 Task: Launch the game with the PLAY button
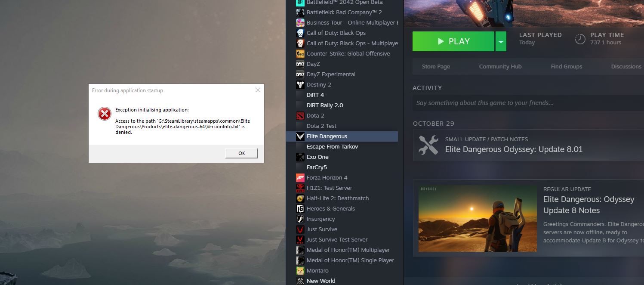point(453,41)
